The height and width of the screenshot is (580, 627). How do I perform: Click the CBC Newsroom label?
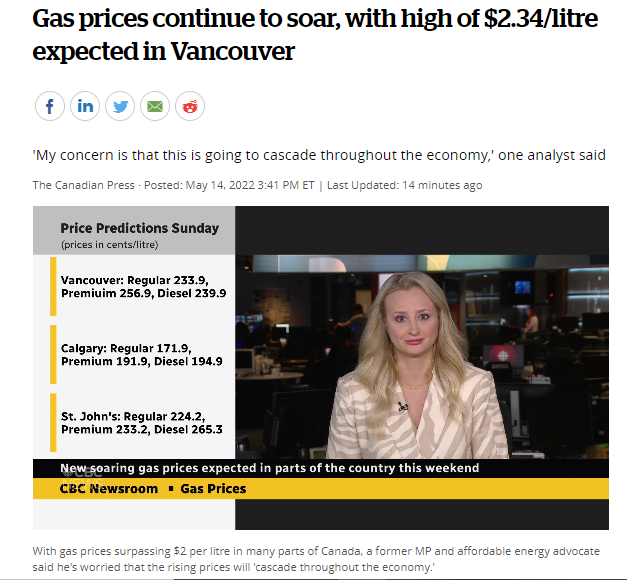point(109,489)
